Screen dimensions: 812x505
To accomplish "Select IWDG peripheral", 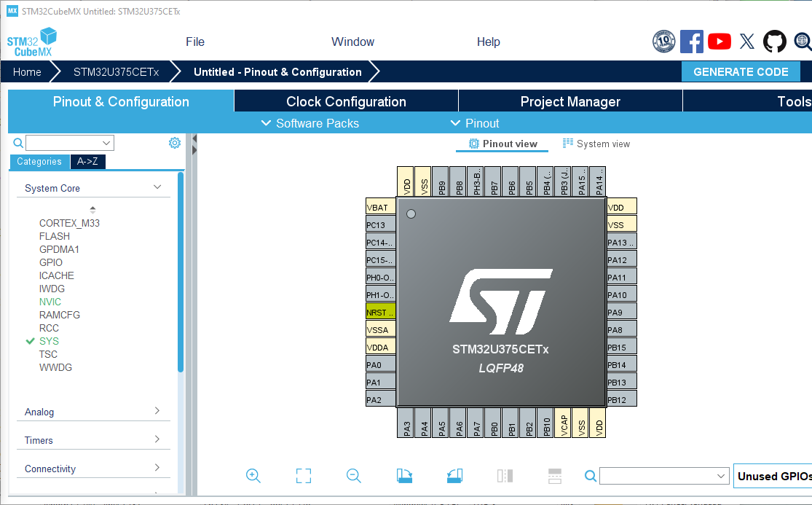I will tap(52, 289).
